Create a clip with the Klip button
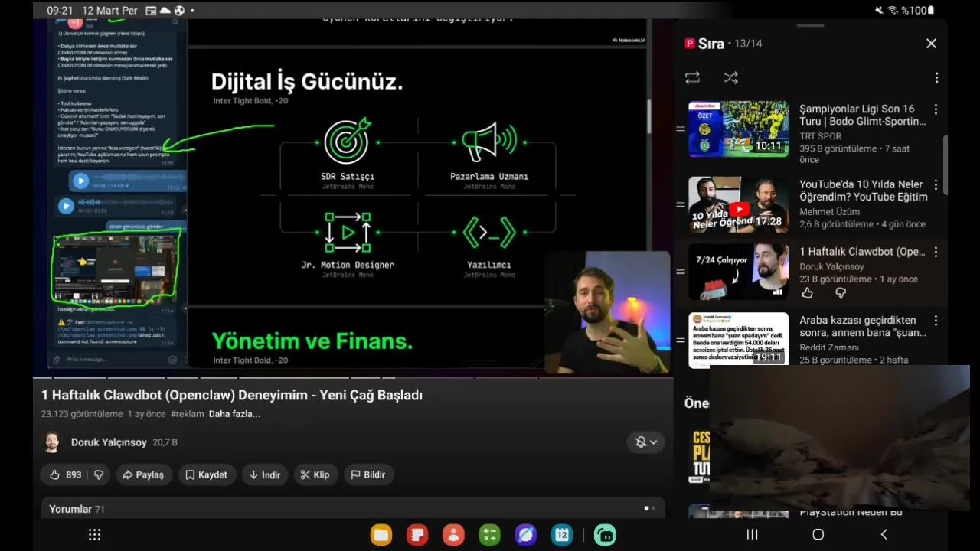The width and height of the screenshot is (980, 551). 315,474
